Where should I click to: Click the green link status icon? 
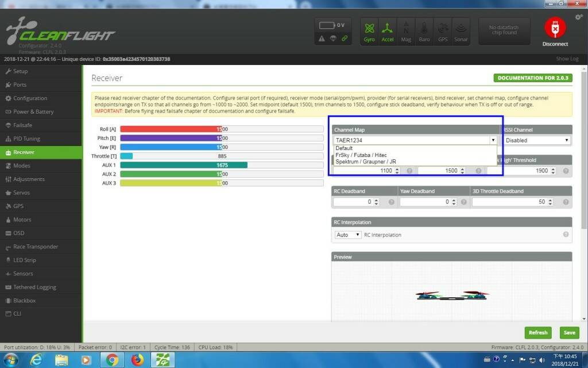(345, 39)
